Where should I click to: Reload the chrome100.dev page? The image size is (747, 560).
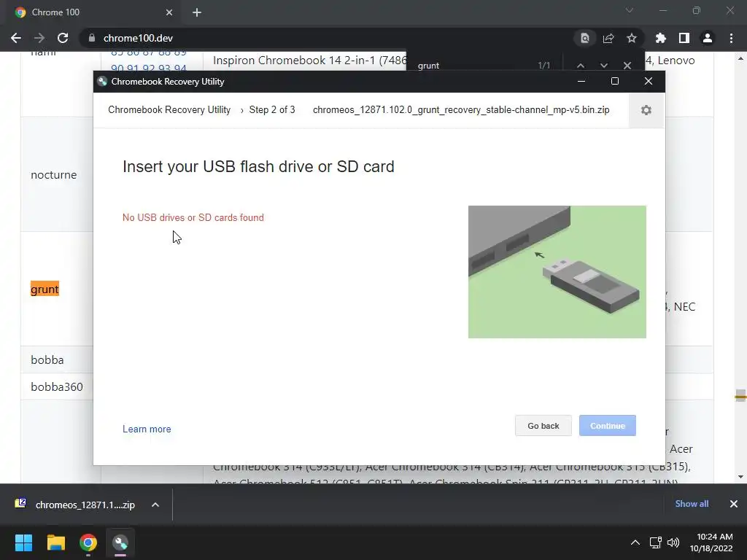point(63,38)
